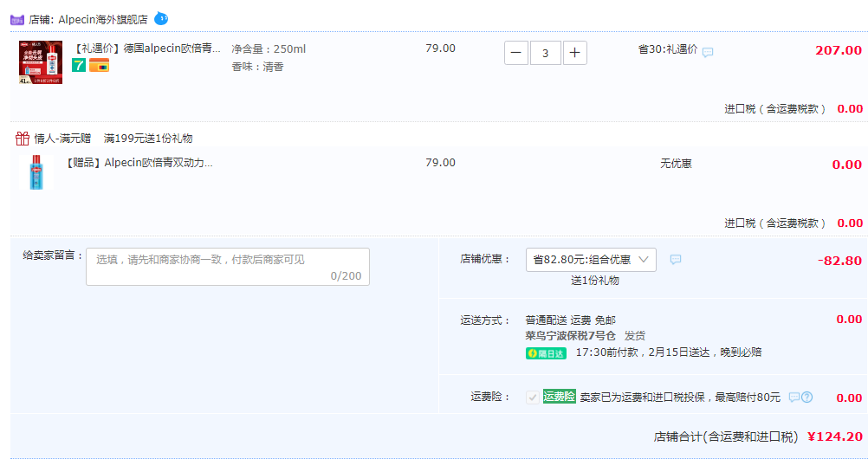The height and width of the screenshot is (459, 868).
Task: Click the green 运费险 label
Action: (x=560, y=397)
